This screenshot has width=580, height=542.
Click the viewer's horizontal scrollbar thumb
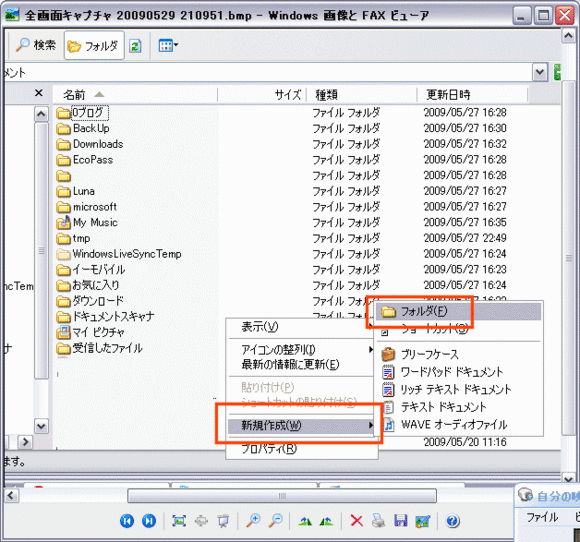pos(282,495)
